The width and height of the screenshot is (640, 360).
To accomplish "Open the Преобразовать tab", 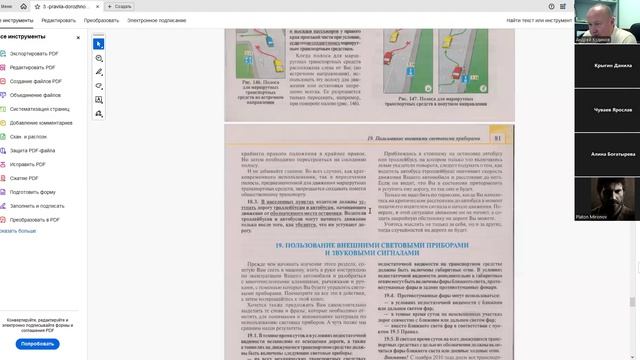I will [x=101, y=20].
